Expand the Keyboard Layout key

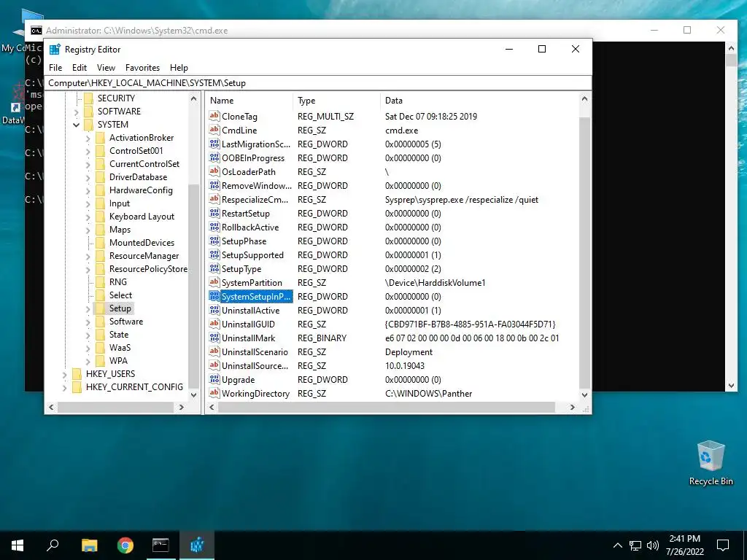point(88,217)
